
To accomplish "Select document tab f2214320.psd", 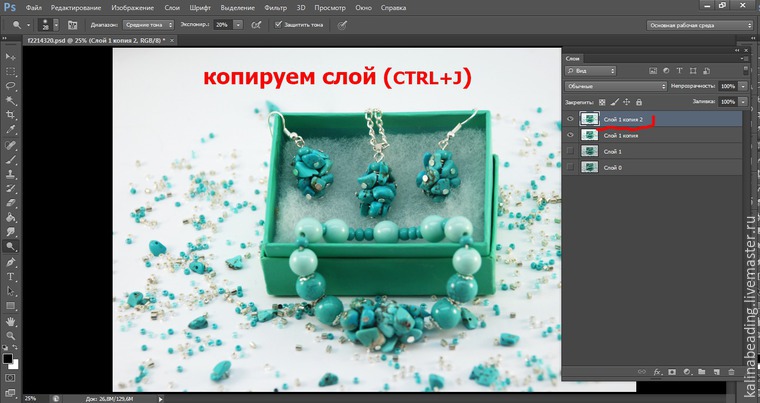I will [x=95, y=40].
